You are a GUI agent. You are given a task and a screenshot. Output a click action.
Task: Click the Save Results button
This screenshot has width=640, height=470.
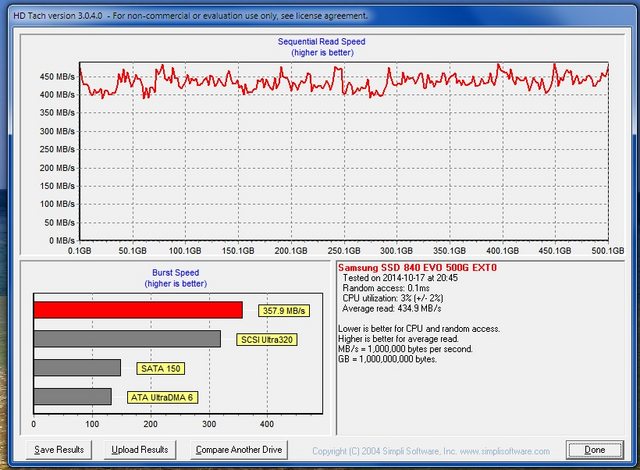point(58,449)
